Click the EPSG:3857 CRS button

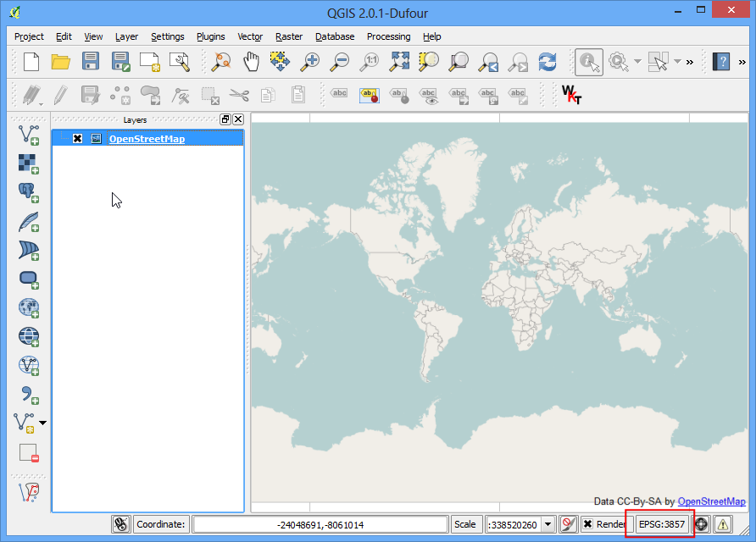(x=661, y=524)
